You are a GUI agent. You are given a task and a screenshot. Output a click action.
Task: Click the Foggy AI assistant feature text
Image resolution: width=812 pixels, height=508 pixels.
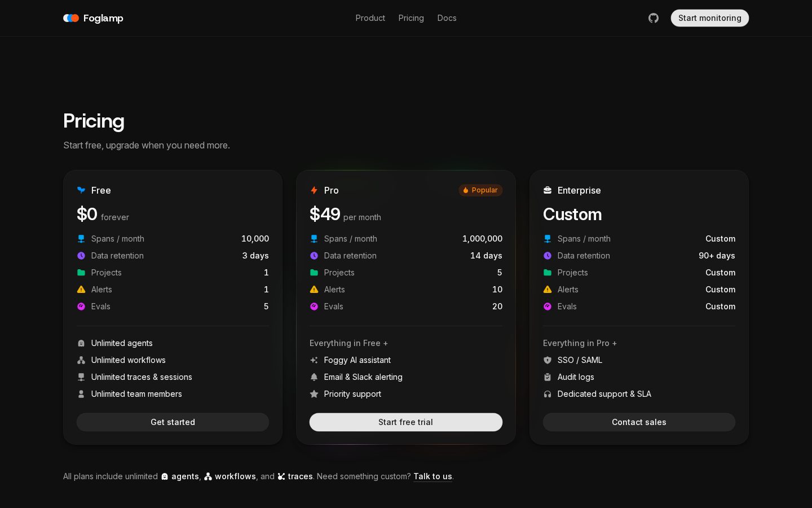click(357, 360)
